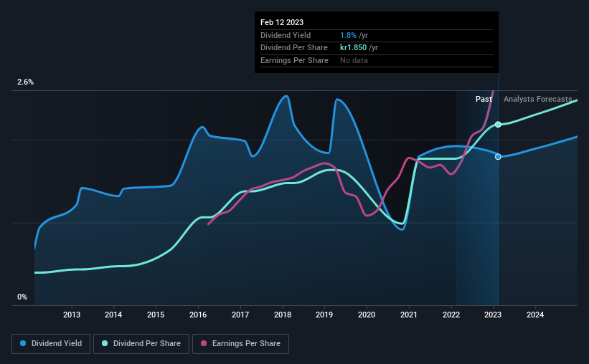Click the blue data point marker on Dividend Yield line
Image resolution: width=589 pixels, height=364 pixels.
click(x=498, y=156)
